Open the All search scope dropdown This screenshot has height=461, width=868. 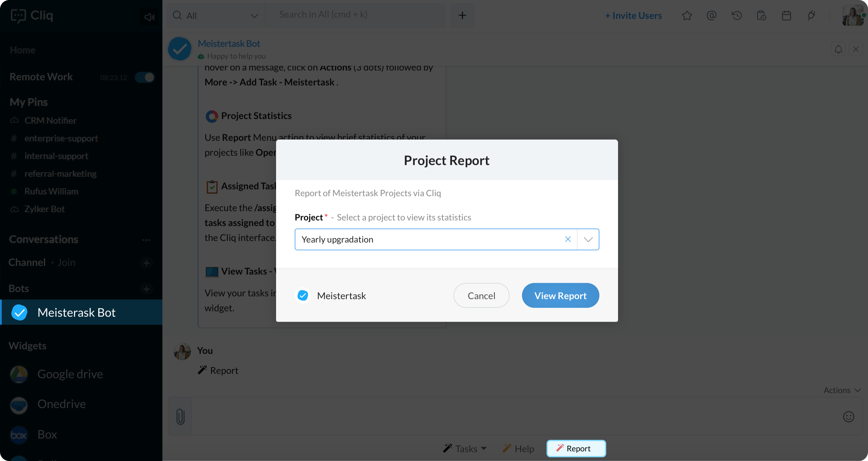click(x=216, y=16)
